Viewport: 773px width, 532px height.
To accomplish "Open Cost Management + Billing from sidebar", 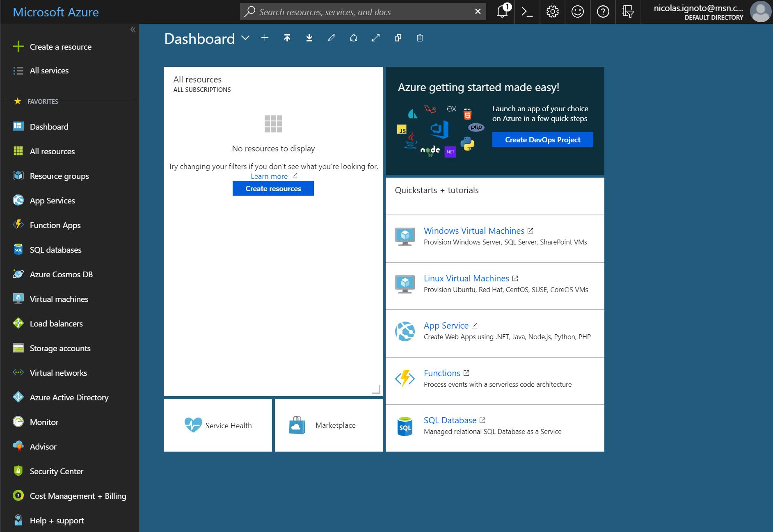I will 78,495.
